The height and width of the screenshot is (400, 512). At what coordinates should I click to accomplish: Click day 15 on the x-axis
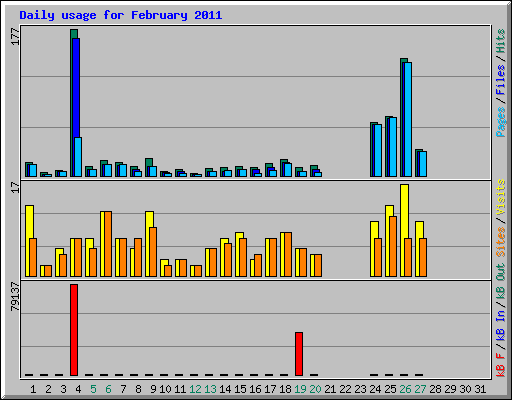click(240, 389)
